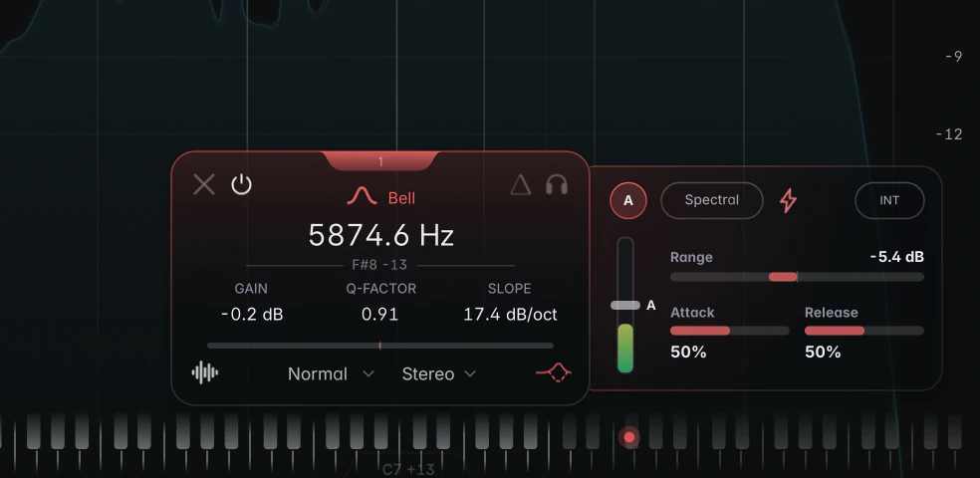
Task: Click the waveform transient icon
Action: pyautogui.click(x=205, y=373)
